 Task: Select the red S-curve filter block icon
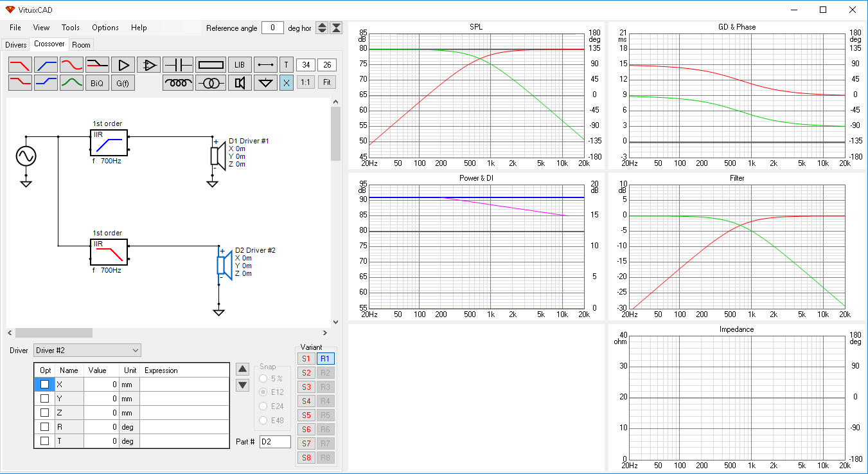pyautogui.click(x=71, y=65)
